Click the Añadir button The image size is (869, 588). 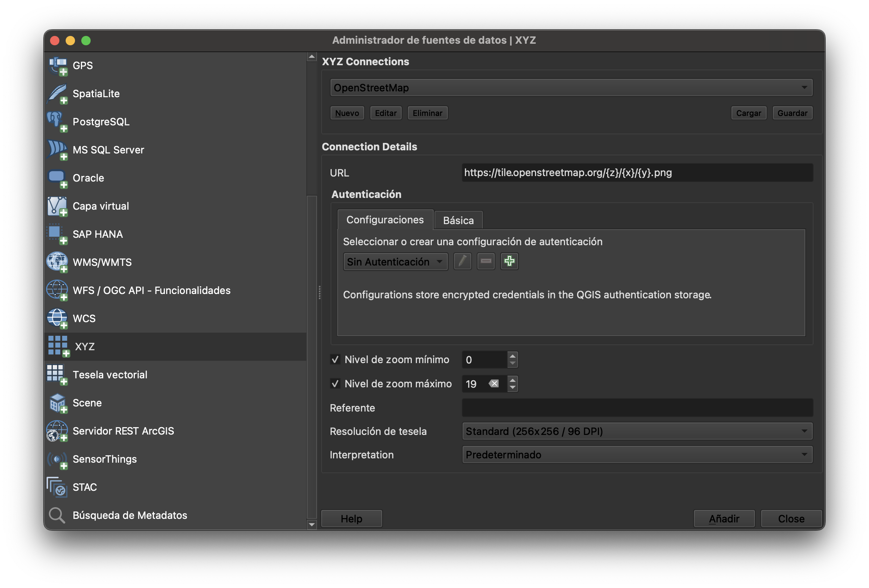click(724, 519)
